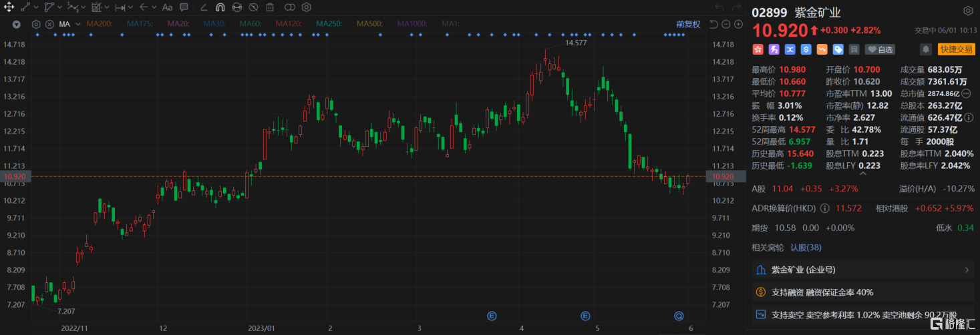Click the float market value info icon
980x335 pixels.
969,117
